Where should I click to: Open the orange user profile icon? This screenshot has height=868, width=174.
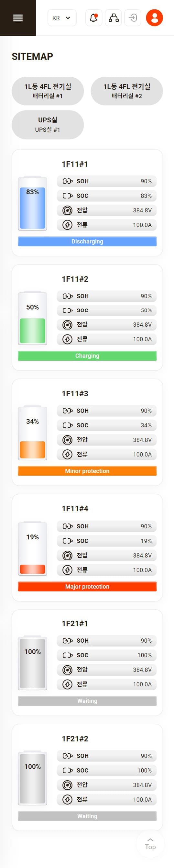pyautogui.click(x=154, y=18)
